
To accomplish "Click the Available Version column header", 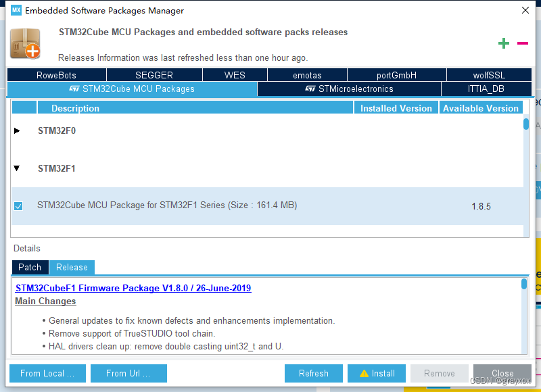I will [481, 107].
